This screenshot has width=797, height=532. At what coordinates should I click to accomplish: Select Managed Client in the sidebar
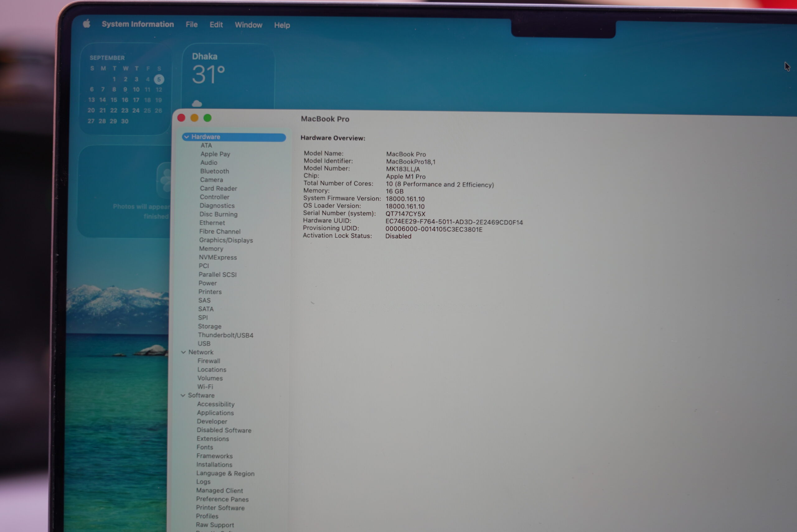tap(219, 491)
